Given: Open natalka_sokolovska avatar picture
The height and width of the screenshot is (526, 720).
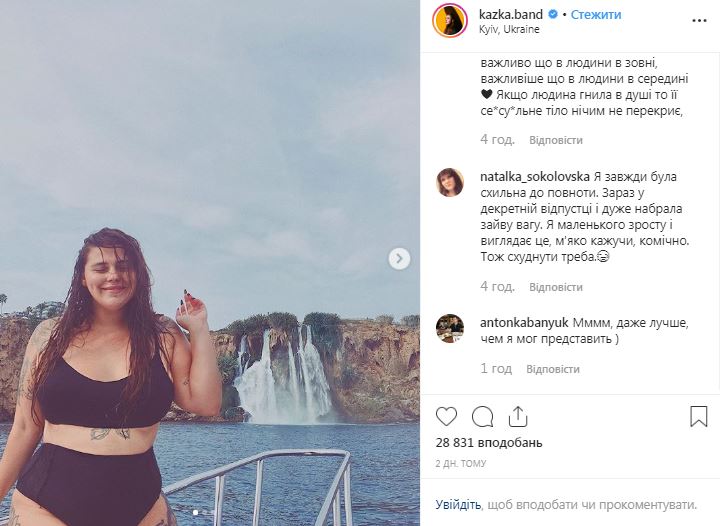Looking at the screenshot, I should [x=449, y=182].
